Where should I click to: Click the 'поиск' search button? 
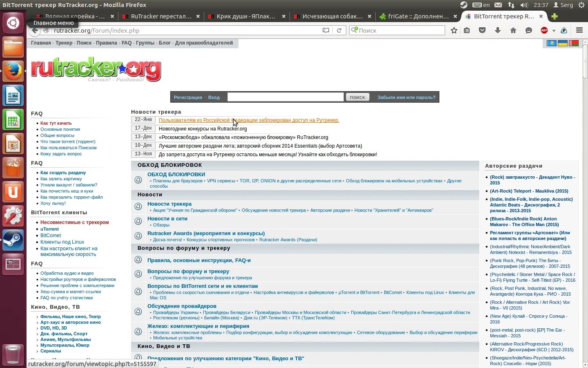click(x=357, y=97)
